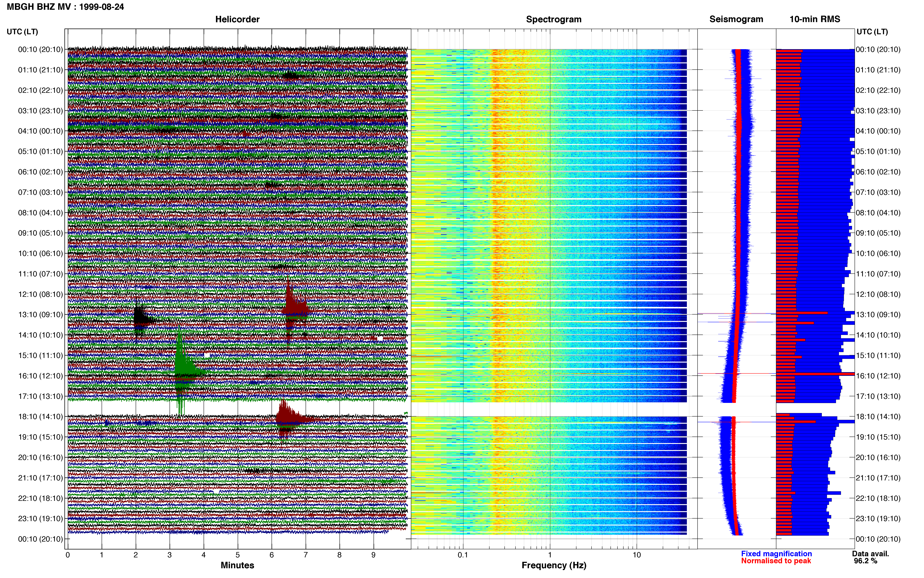Select helicorder time label "13:10 (09:10)"
924x578 pixels.
(x=41, y=314)
